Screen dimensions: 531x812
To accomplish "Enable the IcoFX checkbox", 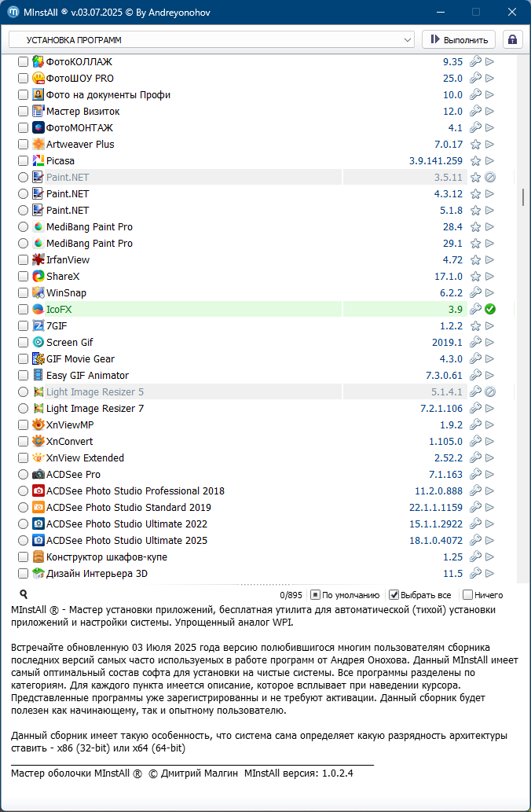I will click(23, 309).
